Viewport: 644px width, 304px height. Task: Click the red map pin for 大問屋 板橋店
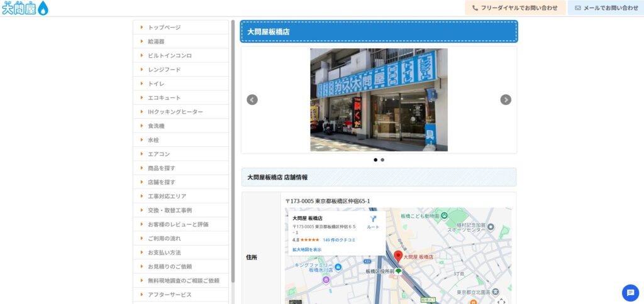(398, 258)
